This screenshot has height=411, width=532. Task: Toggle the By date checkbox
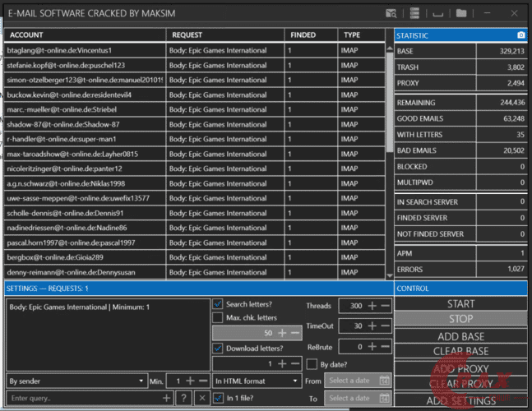pos(312,364)
